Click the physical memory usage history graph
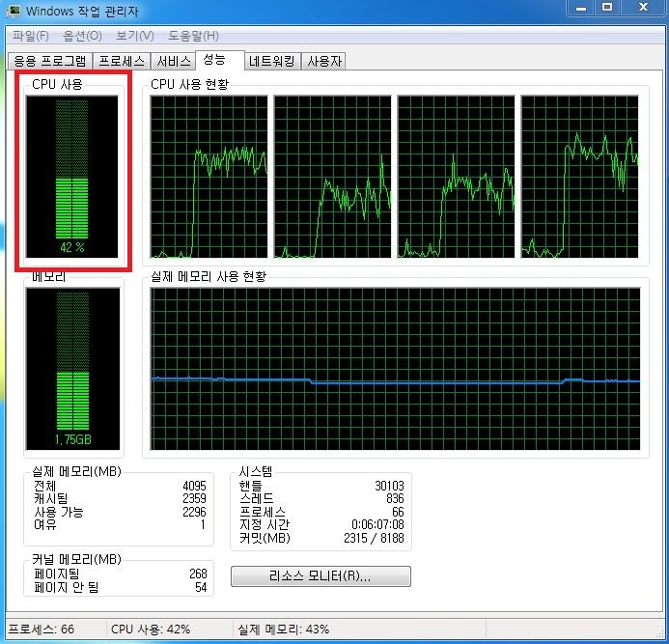 (395, 369)
